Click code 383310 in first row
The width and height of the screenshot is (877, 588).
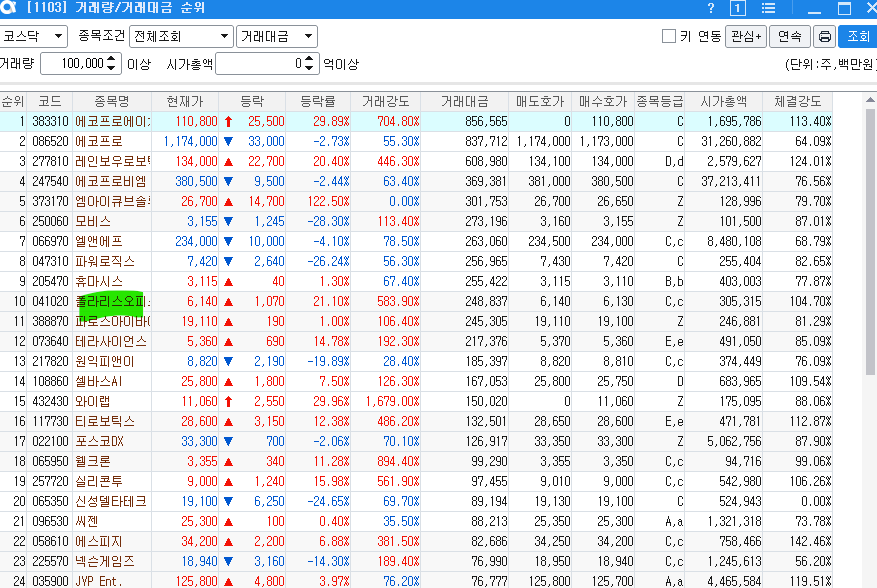(x=50, y=121)
